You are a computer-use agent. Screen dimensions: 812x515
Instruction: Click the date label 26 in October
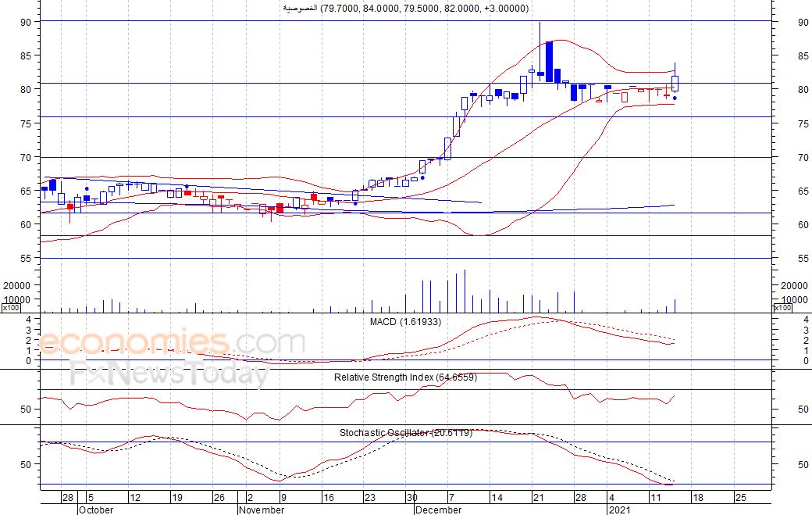(x=219, y=497)
